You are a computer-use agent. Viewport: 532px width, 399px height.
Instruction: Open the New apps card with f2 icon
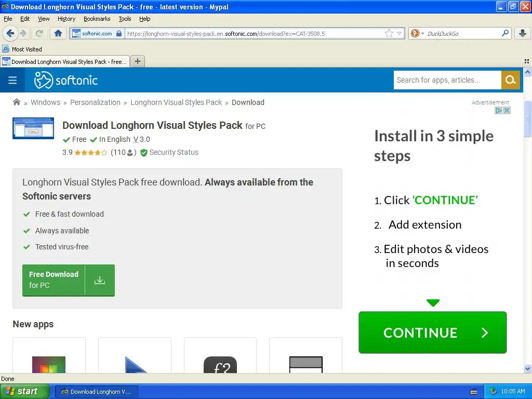coord(220,355)
